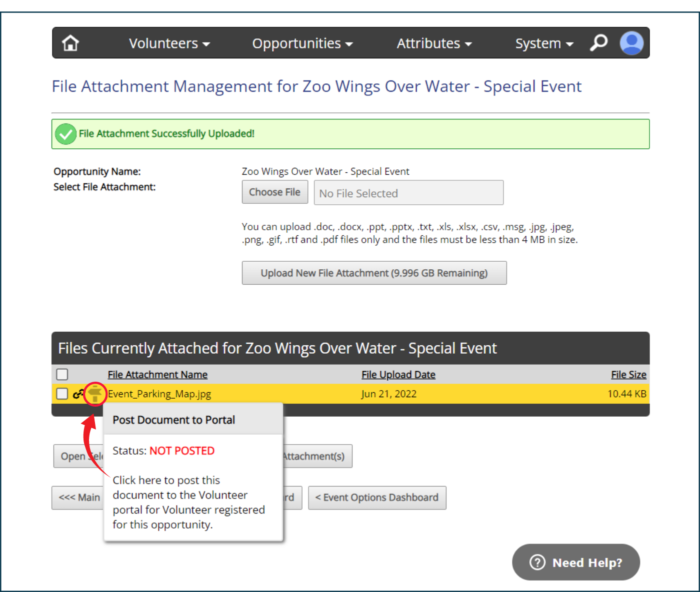This screenshot has height=592, width=700.
Task: Sort by File Size column
Action: (628, 375)
